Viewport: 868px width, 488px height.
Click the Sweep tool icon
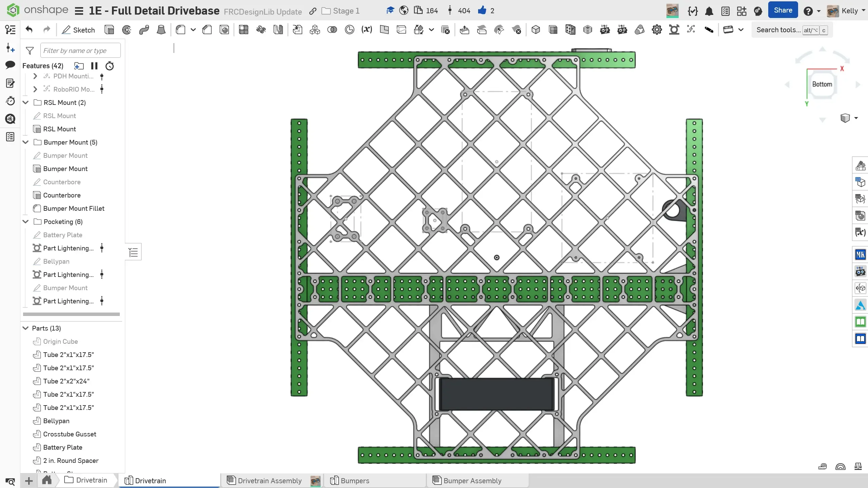click(144, 30)
